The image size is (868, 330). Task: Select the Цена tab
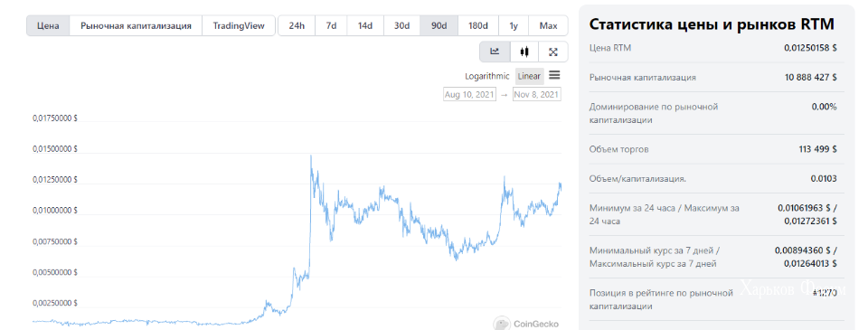[x=48, y=25]
